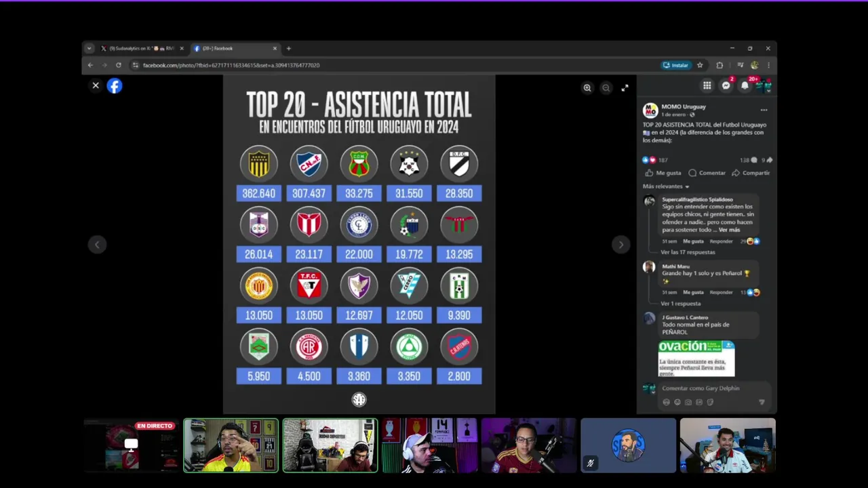This screenshot has height=488, width=868.
Task: Open post options three-dot menu
Action: pos(764,110)
